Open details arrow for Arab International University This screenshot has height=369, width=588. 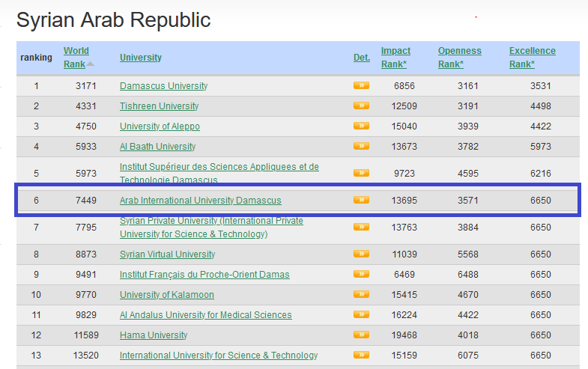click(361, 200)
